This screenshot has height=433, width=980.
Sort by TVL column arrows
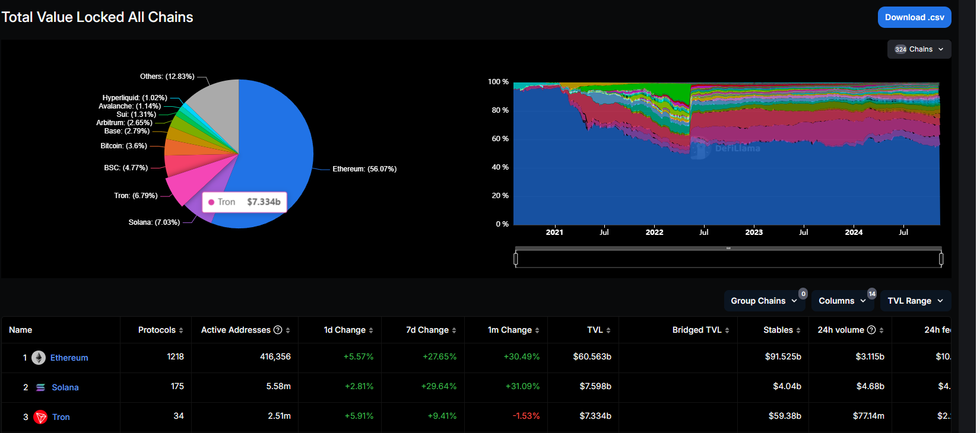608,330
